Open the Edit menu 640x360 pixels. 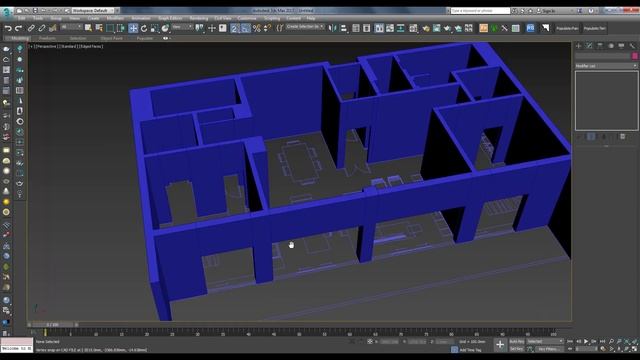[x=22, y=18]
